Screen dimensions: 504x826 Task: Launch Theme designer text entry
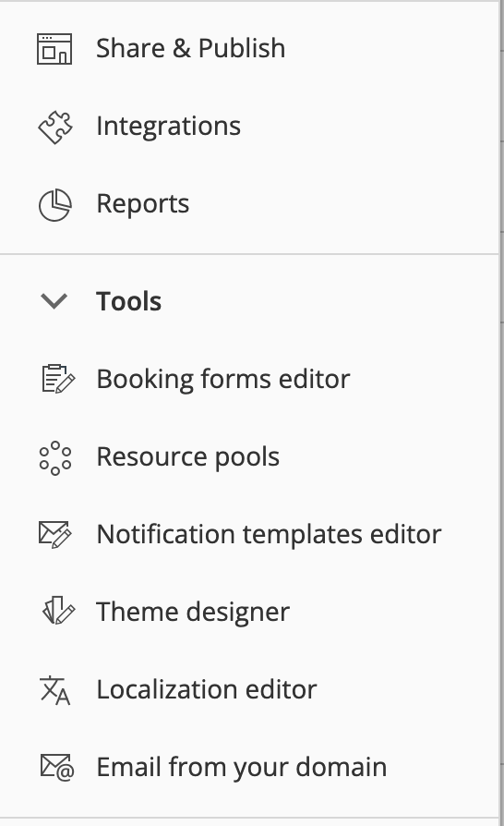(x=193, y=612)
